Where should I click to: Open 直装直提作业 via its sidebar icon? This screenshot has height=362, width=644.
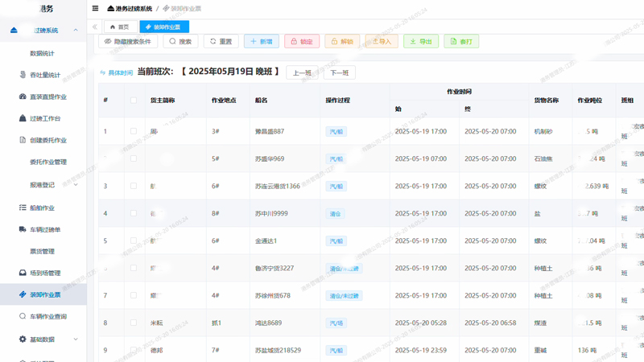23,97
